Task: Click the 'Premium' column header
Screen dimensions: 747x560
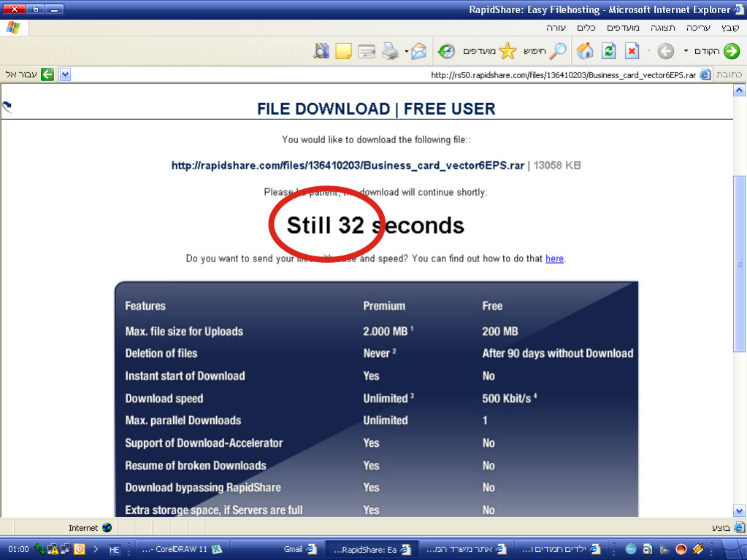Action: pos(384,306)
